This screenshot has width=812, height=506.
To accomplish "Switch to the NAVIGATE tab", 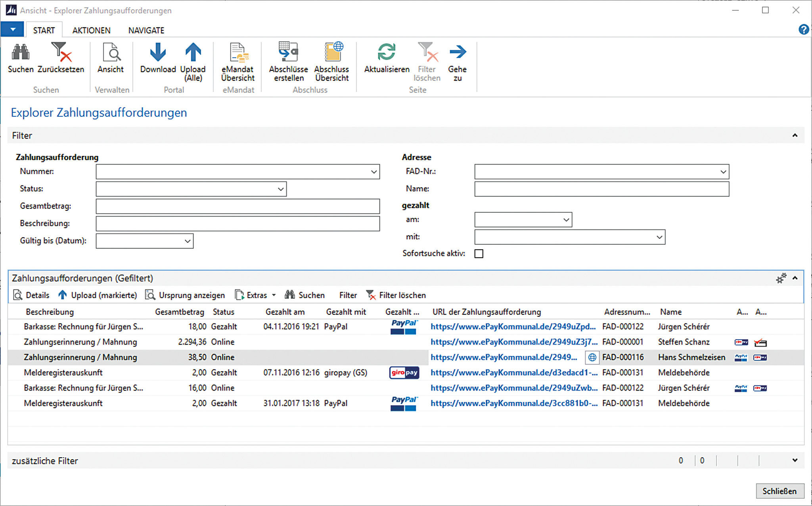I will (x=146, y=30).
